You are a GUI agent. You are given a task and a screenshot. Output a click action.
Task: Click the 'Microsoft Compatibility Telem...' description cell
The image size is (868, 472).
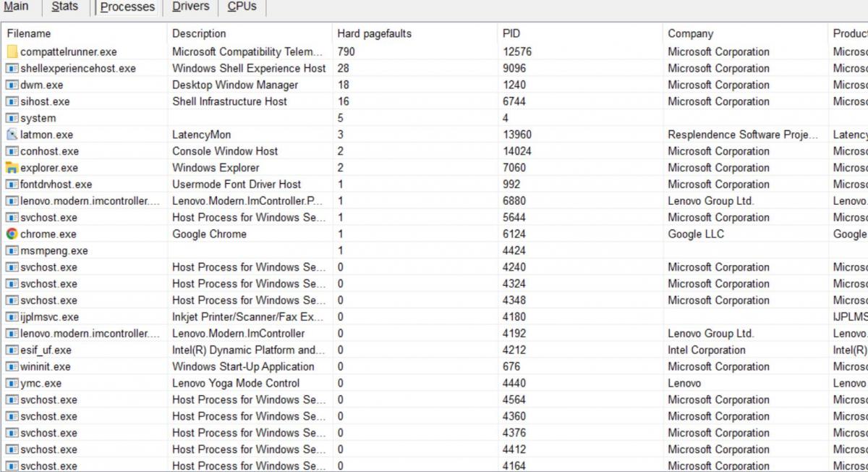tap(247, 52)
